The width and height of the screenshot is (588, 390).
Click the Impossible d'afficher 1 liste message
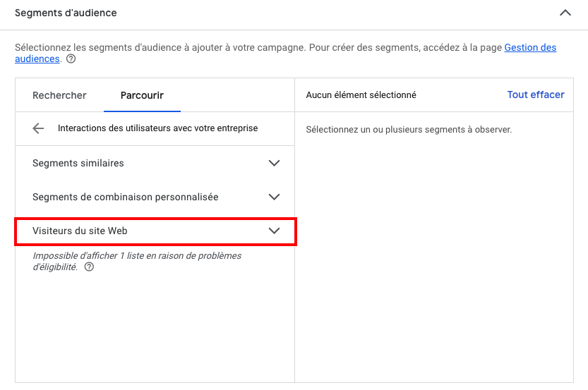point(136,255)
